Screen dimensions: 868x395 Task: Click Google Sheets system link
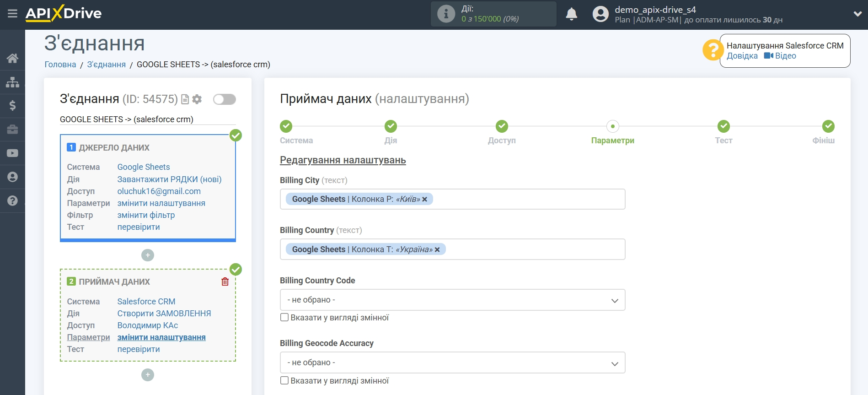pos(144,167)
